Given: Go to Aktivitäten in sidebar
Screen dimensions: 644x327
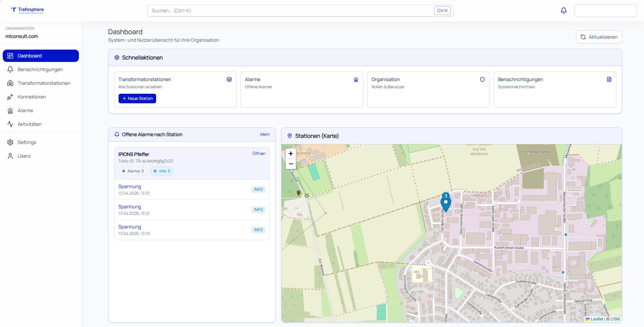Looking at the screenshot, I should coord(30,124).
